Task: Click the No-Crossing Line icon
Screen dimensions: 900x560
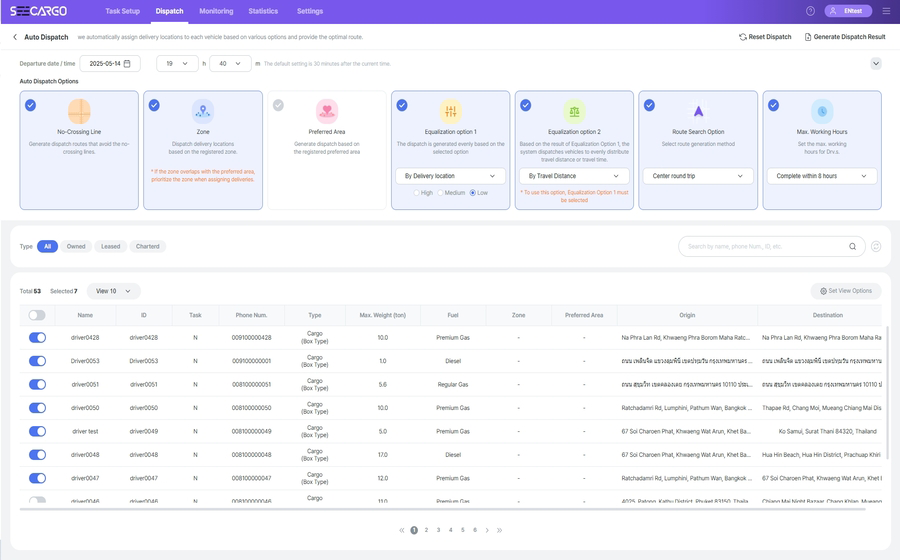Action: click(79, 111)
